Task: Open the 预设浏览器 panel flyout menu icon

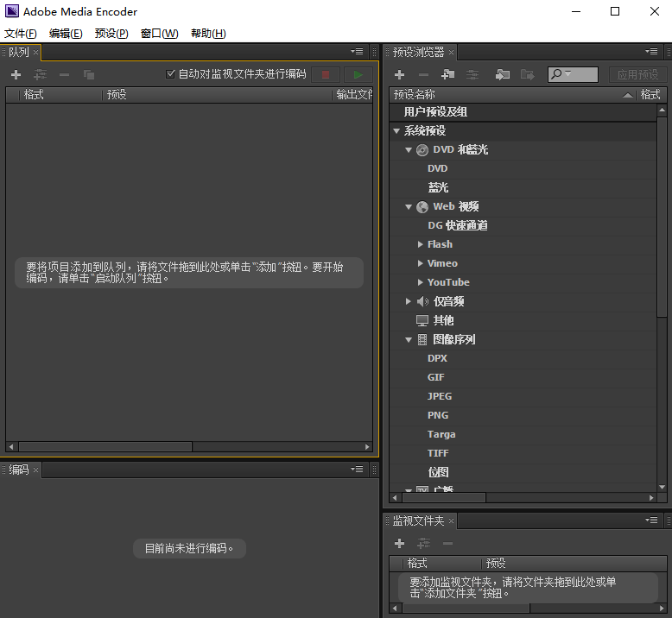Action: [x=652, y=52]
